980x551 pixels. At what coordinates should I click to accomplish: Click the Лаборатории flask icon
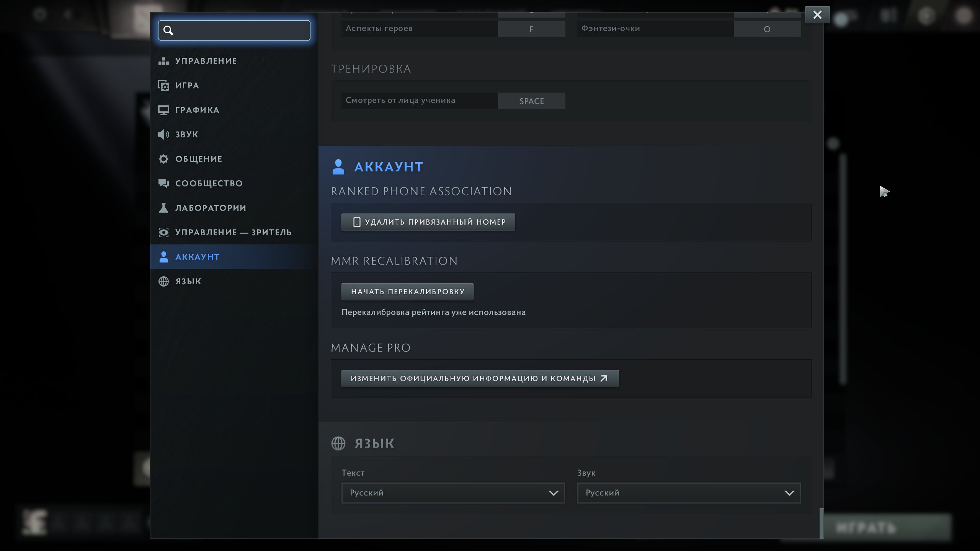163,208
